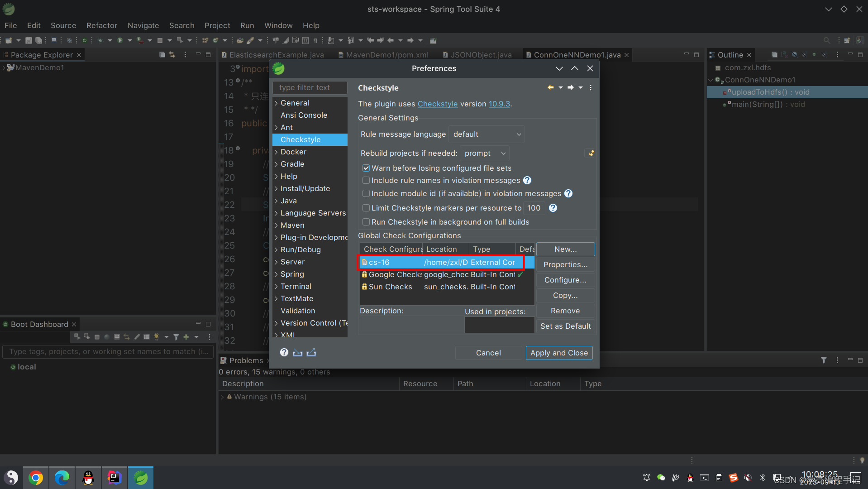Expand the Java preferences node
The image size is (868, 489).
click(x=276, y=201)
